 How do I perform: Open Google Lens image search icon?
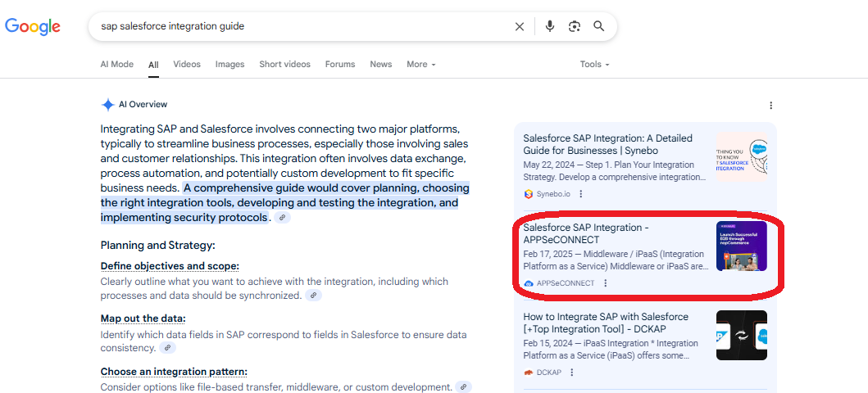[x=575, y=26]
